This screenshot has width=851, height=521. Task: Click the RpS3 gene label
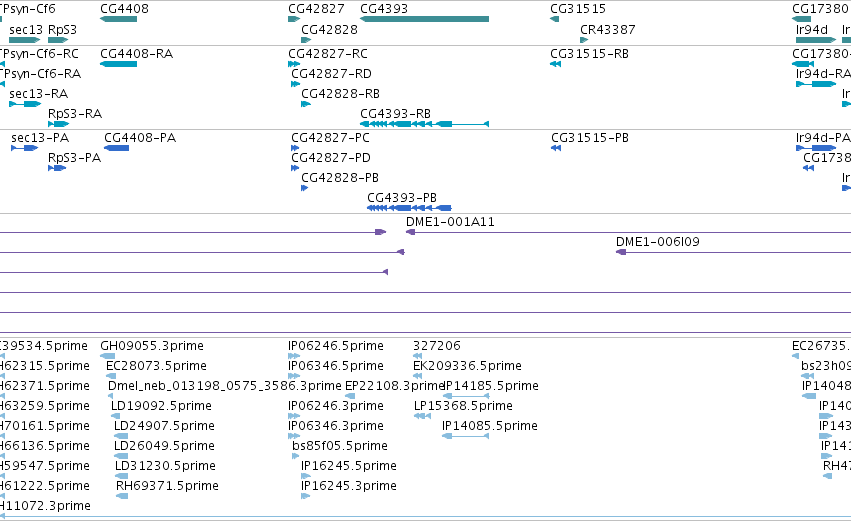point(62,30)
